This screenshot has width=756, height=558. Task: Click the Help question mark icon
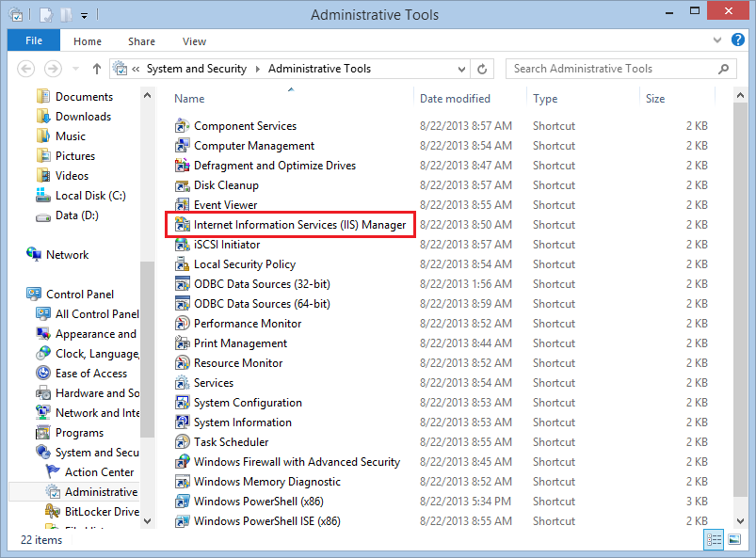738,40
